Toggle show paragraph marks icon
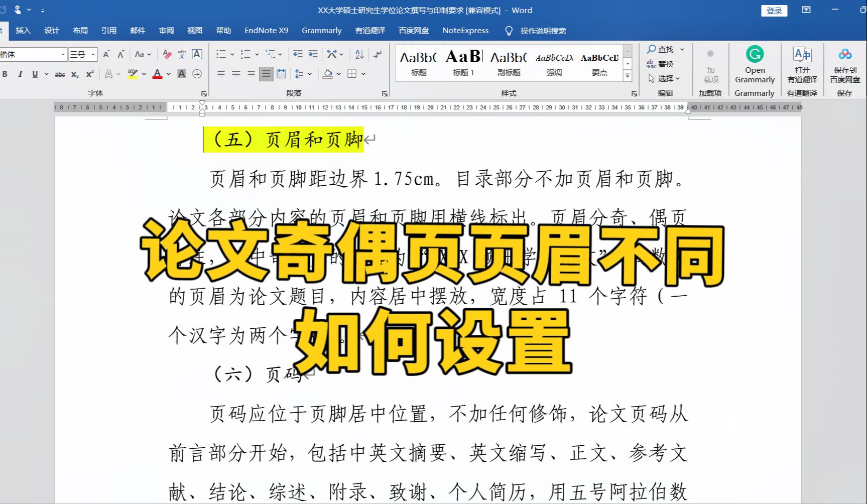 click(378, 54)
